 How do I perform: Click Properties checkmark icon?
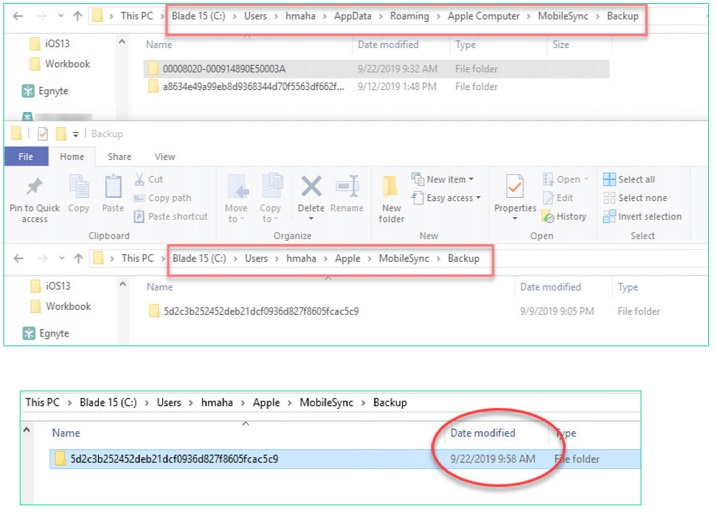pos(515,187)
